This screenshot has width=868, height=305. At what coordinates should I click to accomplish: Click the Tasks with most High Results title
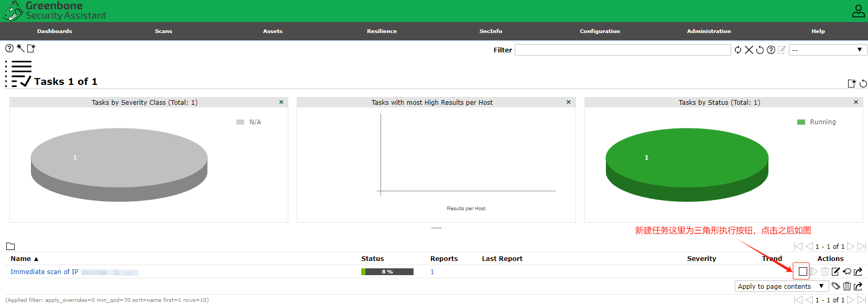click(x=432, y=102)
